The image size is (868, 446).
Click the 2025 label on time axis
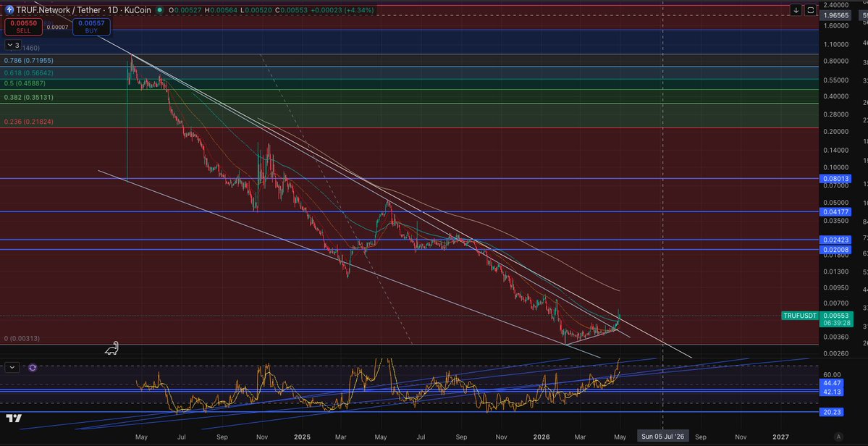click(302, 437)
